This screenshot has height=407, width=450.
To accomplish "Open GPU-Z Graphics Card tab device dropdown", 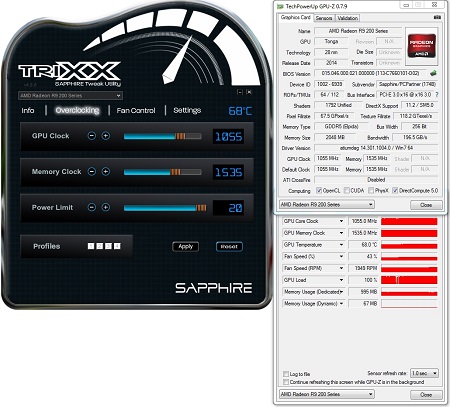I will (x=327, y=204).
